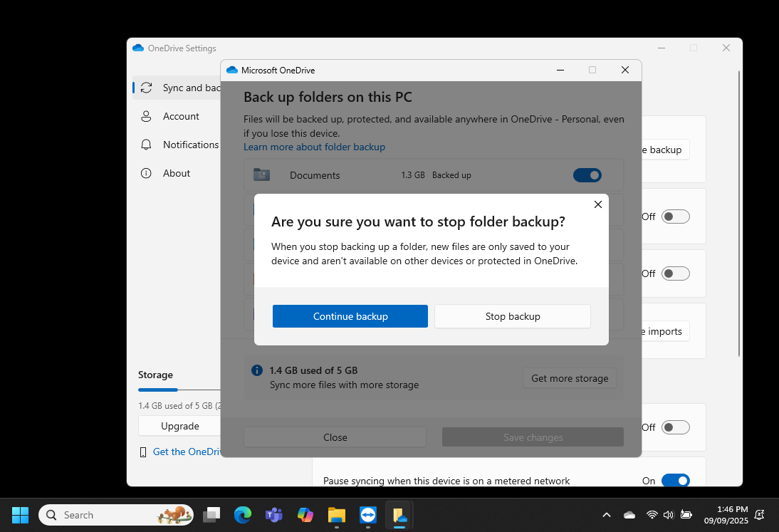Viewport: 779px width, 532px height.
Task: Click the Notifications bell icon
Action: 146,145
